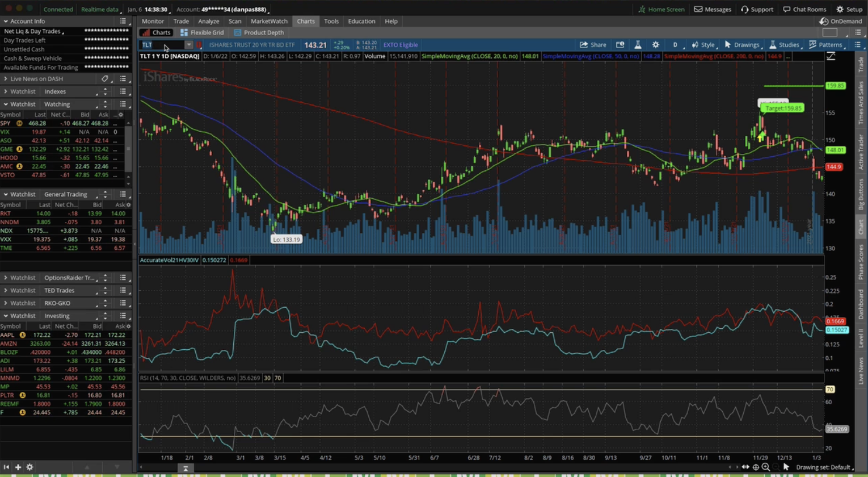Click the zoom in magnifier icon
Viewport: 868px width, 477px height.
[x=766, y=467]
